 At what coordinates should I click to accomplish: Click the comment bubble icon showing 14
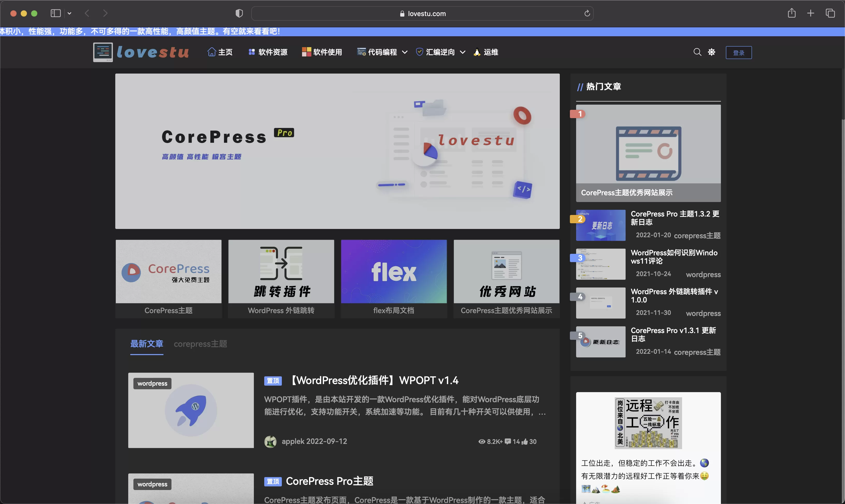click(x=508, y=442)
